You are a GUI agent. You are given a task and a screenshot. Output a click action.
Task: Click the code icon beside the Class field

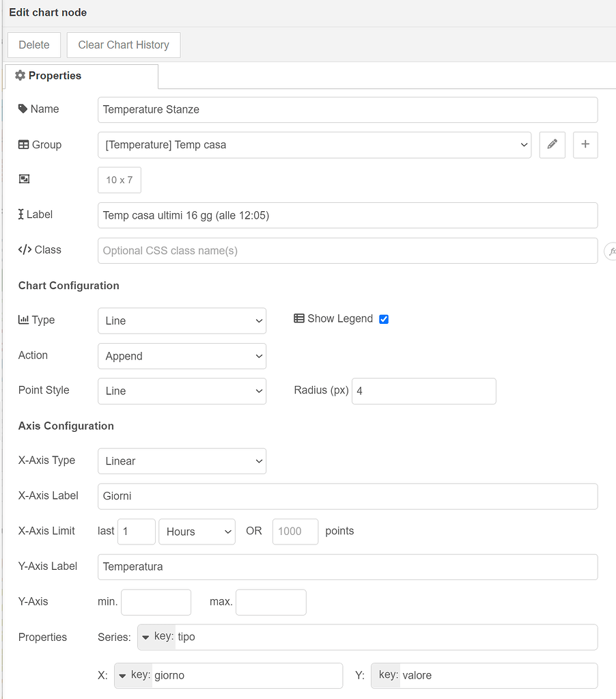pos(25,249)
